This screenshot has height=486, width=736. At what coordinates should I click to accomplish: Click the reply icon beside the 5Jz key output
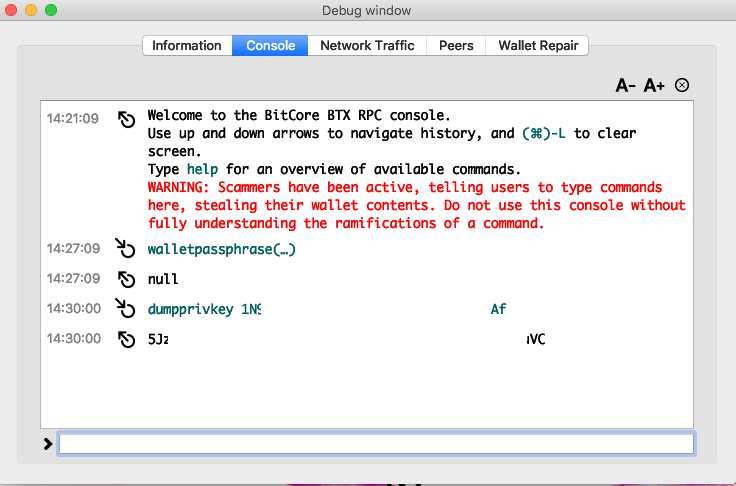(x=126, y=339)
